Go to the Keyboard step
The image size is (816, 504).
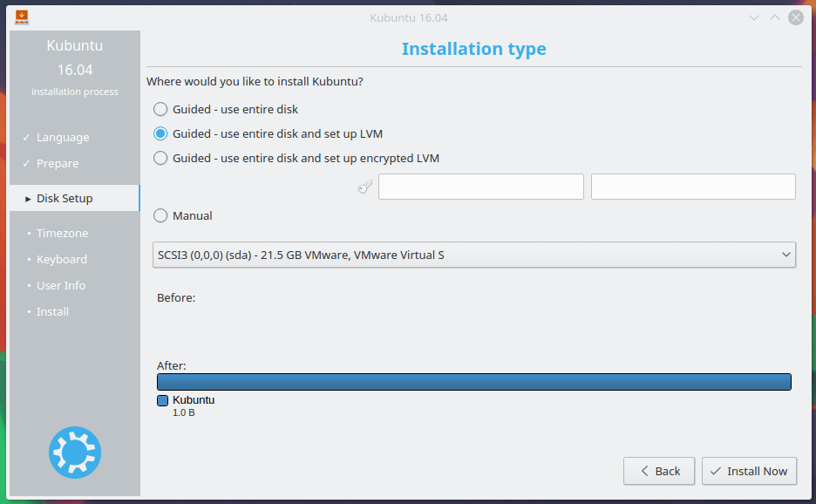(62, 259)
